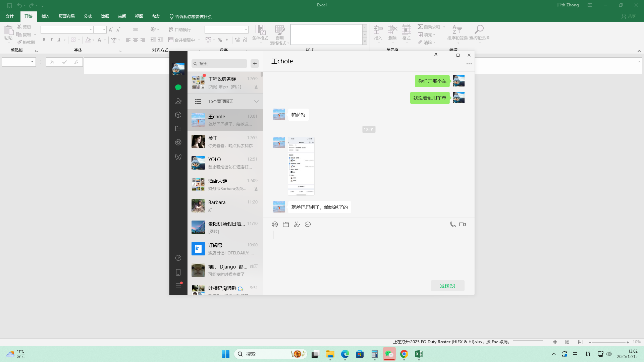
Task: Open WeChat Moments shutter icon
Action: 178,142
